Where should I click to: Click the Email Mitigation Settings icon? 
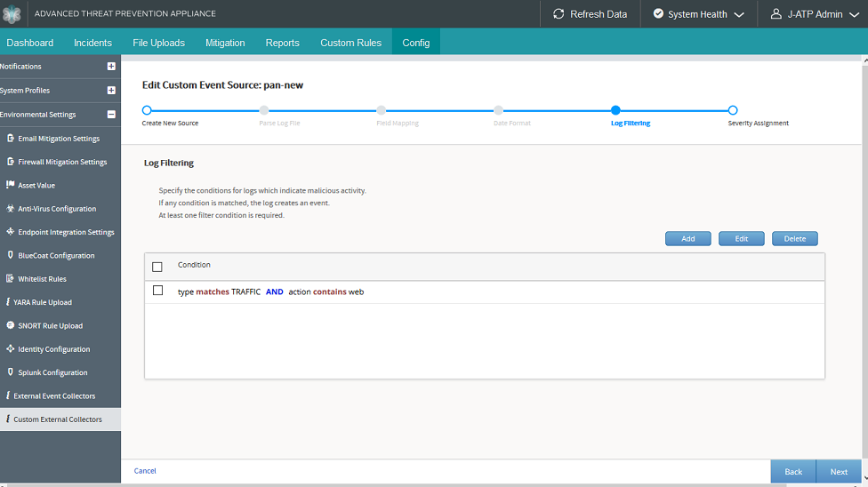(x=10, y=139)
